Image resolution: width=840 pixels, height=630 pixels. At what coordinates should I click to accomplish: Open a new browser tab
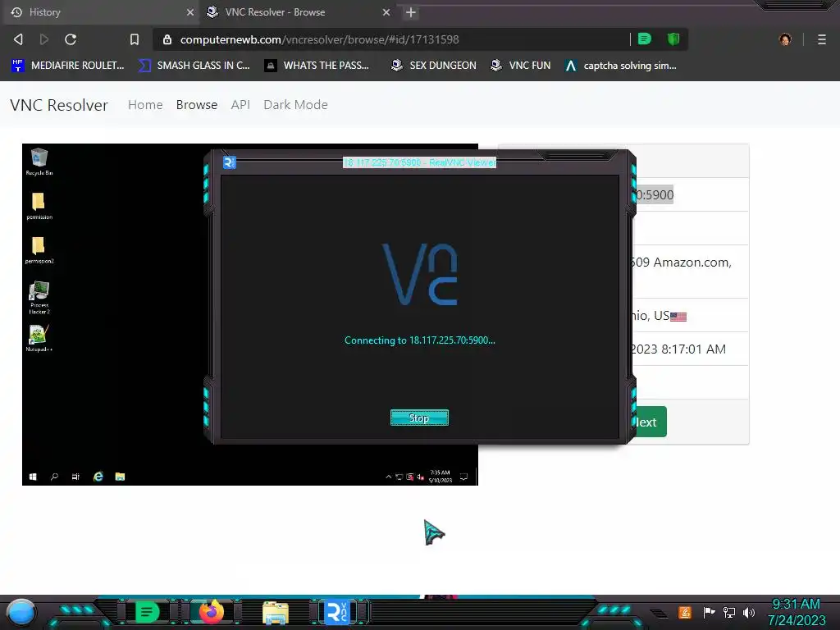[411, 12]
